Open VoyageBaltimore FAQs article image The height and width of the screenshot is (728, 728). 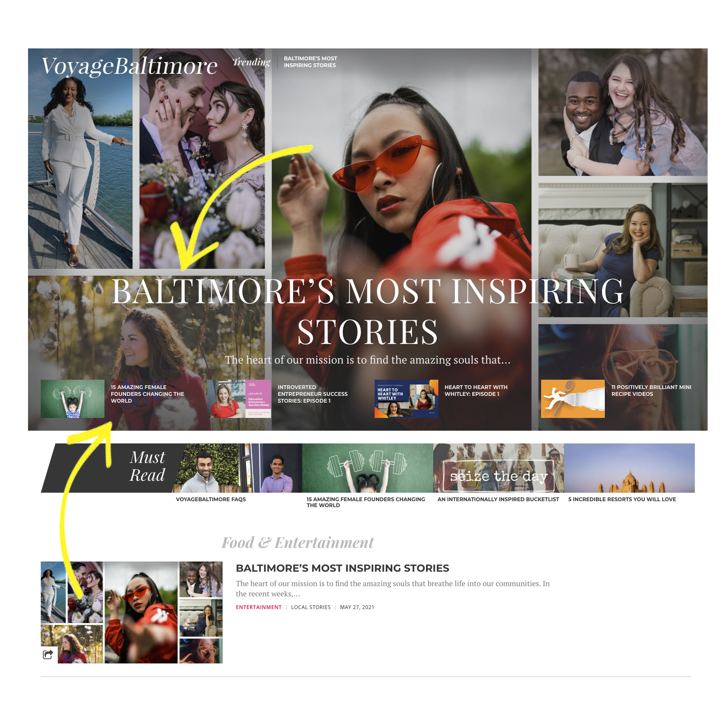237,468
